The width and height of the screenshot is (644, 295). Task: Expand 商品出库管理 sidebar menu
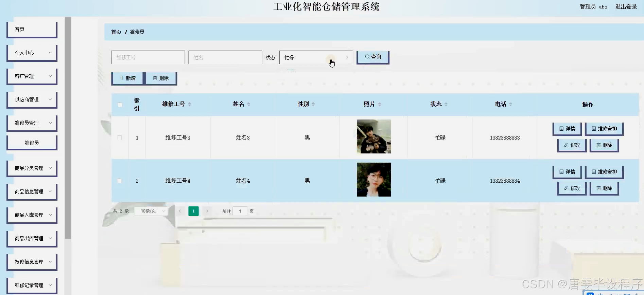click(32, 238)
